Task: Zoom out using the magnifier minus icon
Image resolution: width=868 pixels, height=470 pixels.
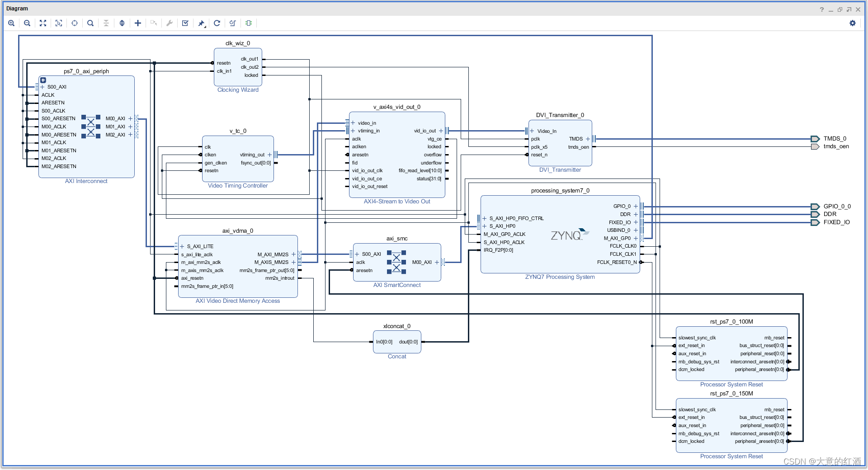Action: click(27, 23)
